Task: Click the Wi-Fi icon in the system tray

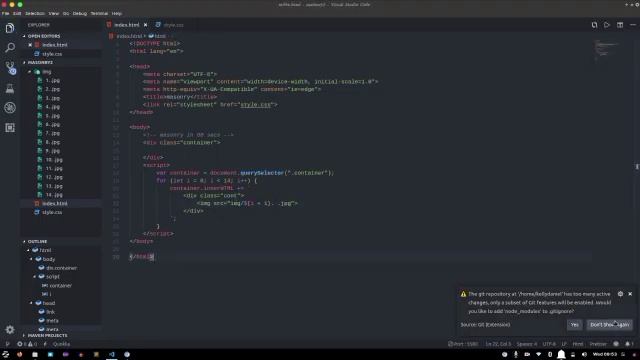Action: pyautogui.click(x=538, y=355)
